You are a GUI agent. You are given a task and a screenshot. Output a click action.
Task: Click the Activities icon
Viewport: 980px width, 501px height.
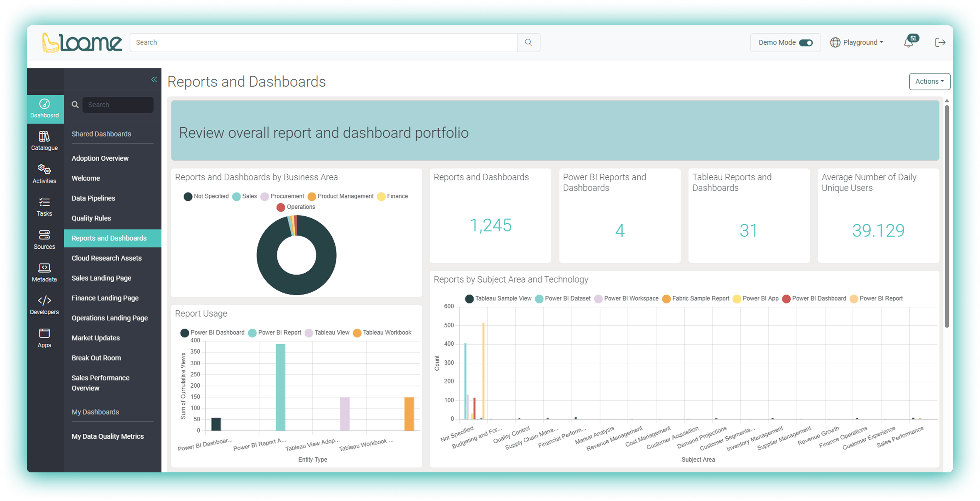(44, 174)
